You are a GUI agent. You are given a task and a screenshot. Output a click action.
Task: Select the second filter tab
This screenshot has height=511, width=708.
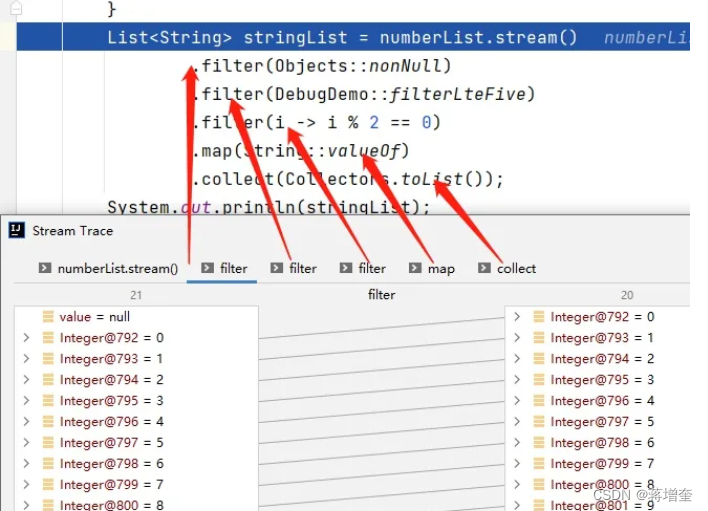[293, 269]
